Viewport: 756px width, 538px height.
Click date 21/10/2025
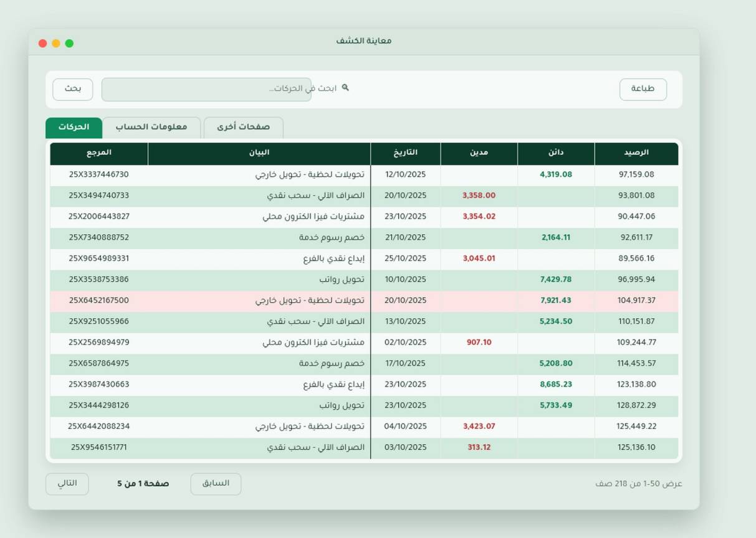pyautogui.click(x=405, y=238)
